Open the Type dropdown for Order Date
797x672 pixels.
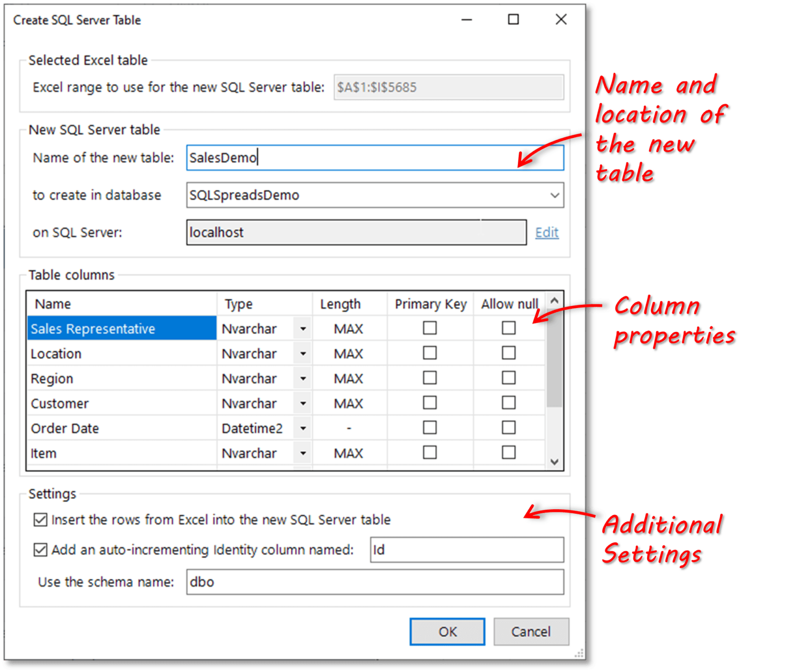click(303, 428)
